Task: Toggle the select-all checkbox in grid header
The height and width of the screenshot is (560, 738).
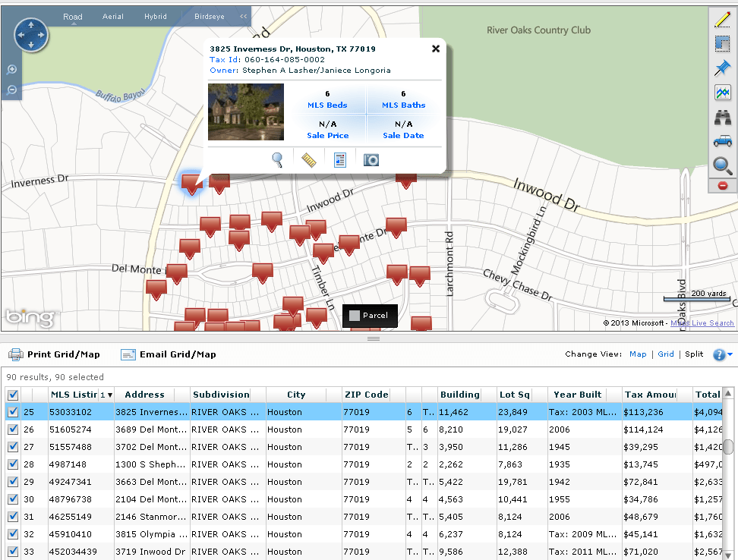Action: 13,395
